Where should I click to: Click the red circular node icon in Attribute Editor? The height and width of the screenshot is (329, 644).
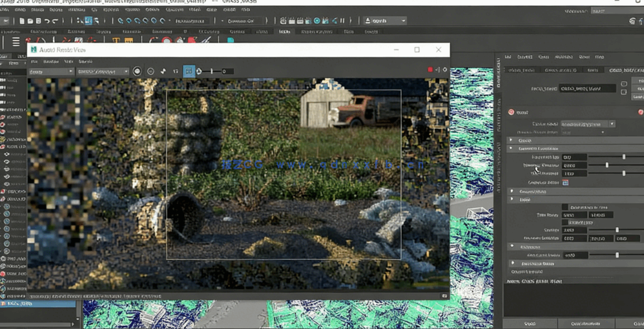click(511, 112)
